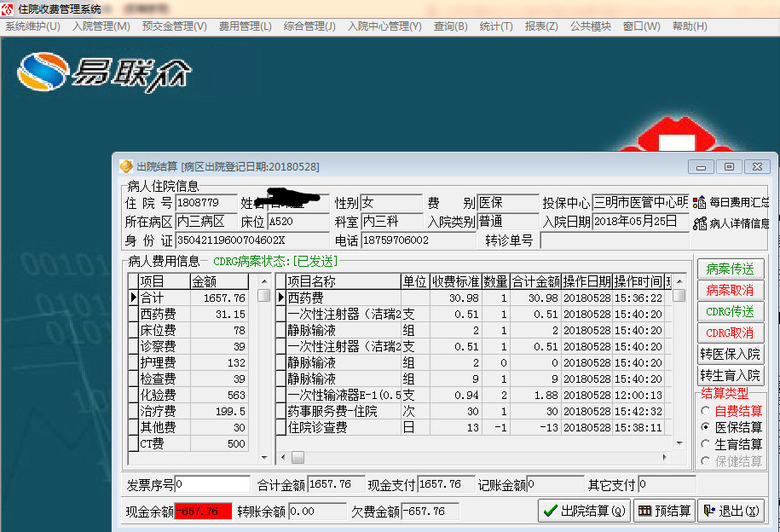The image size is (780, 532).
Task: Click the 其它支付 field
Action: click(667, 484)
